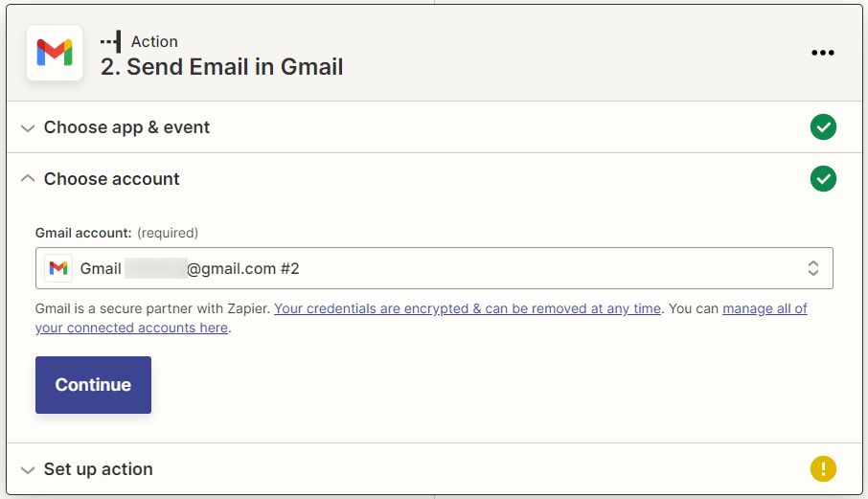The image size is (868, 499).
Task: Expand the Choose app & event chevron
Action: coord(27,128)
